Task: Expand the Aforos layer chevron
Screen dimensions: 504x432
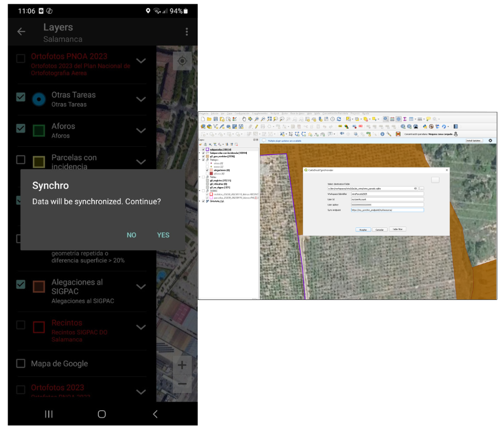Action: [141, 130]
